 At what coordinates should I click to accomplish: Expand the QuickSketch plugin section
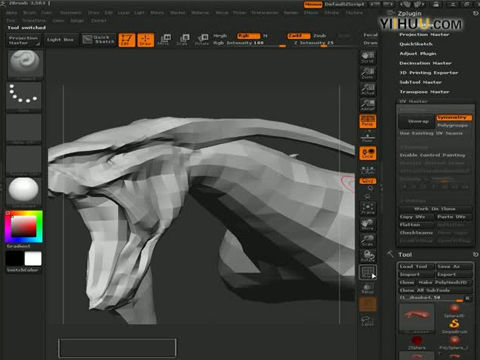point(416,44)
